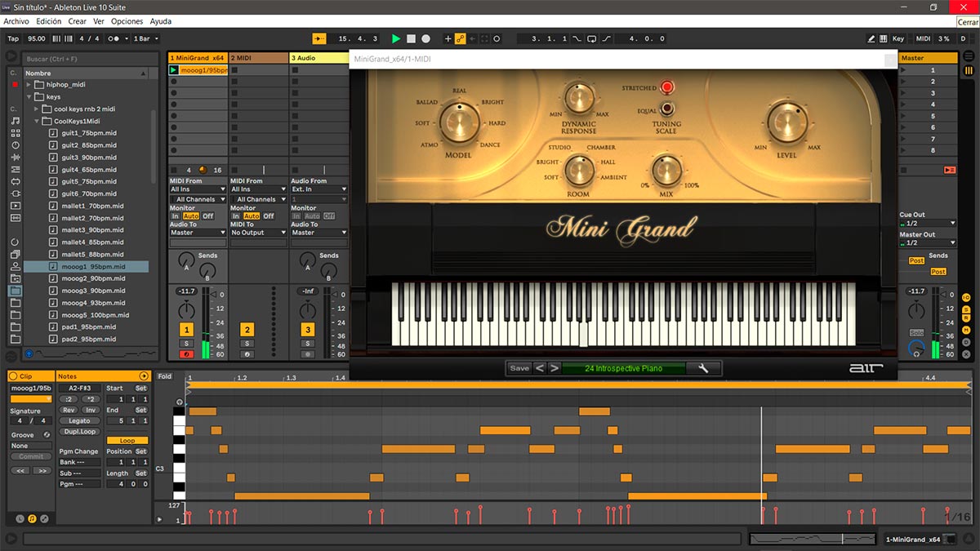Image resolution: width=980 pixels, height=551 pixels.
Task: Enable the STRETCHED tuning scale button
Action: 667,87
